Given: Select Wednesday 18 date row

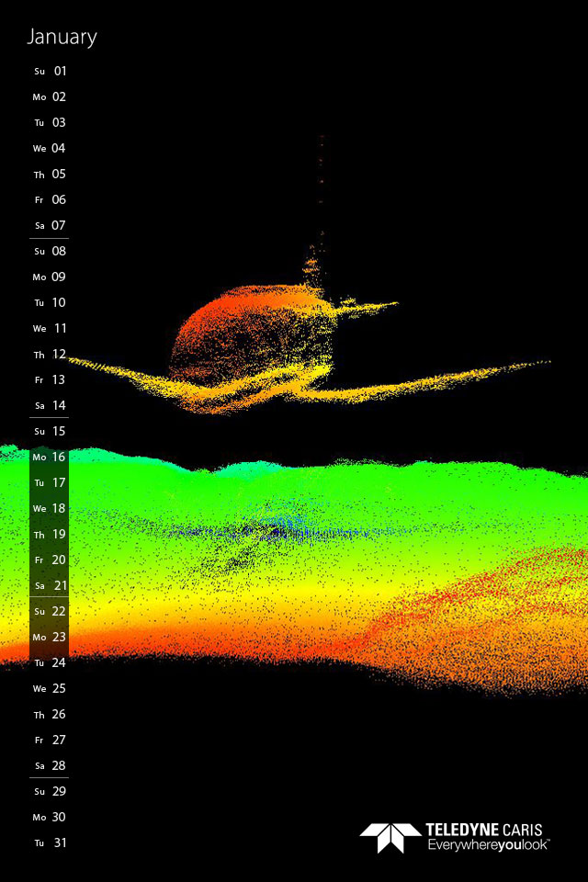Looking at the screenshot, I should (x=50, y=508).
